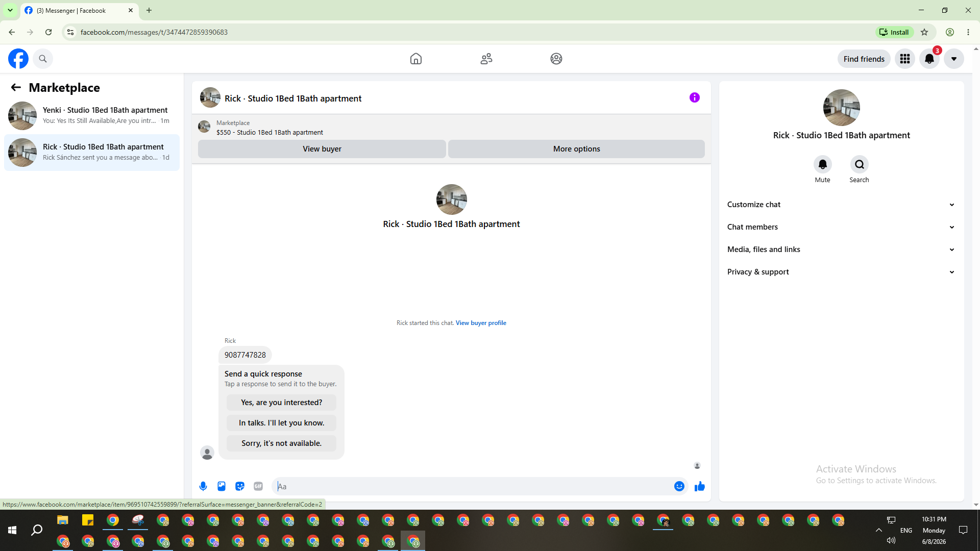Send 'Yes, are you interested?' quick response
This screenshot has height=551, width=980.
pos(281,403)
